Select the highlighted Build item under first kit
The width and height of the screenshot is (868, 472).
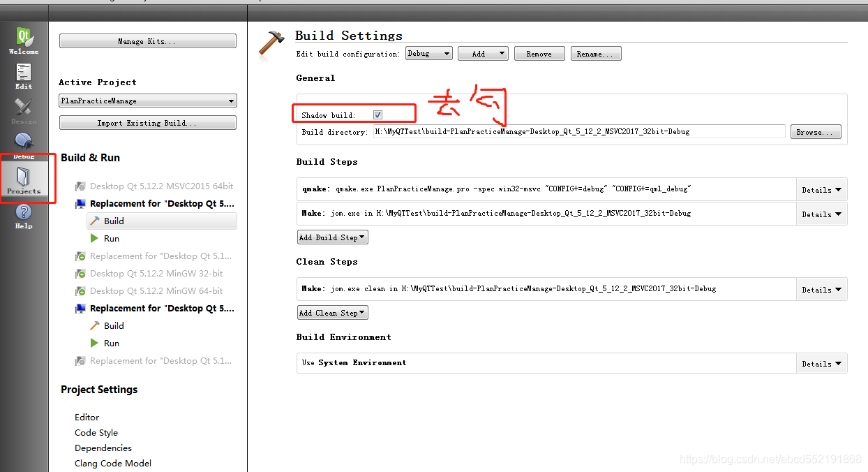(162, 221)
